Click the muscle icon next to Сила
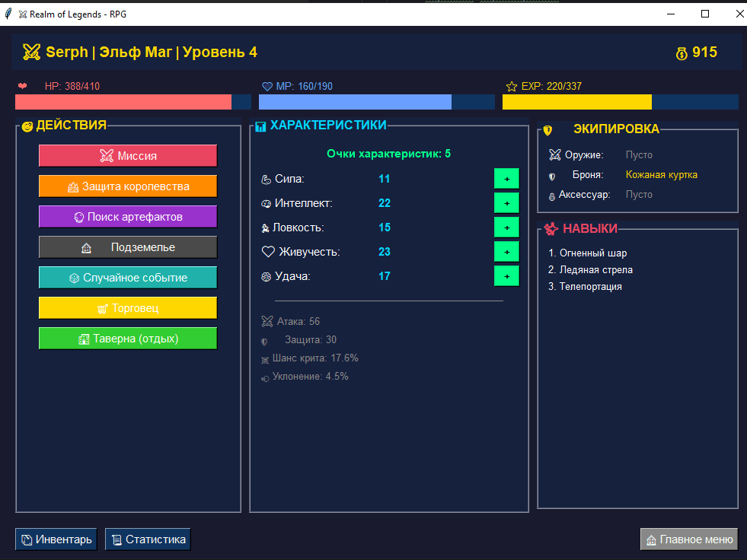Viewport: 747px width, 560px height. 266,180
